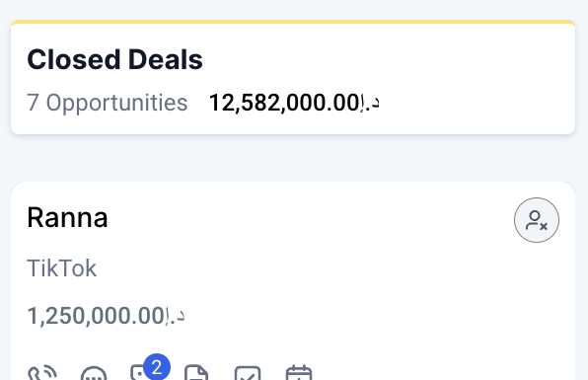Viewport: 588px width, 380px height.
Task: Click the 7 Opportunities count text
Action: coord(108,103)
